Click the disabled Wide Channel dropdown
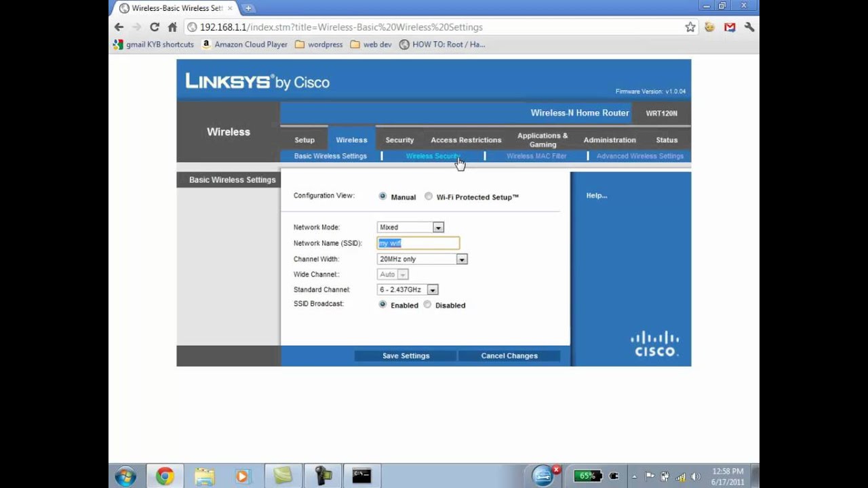Image resolution: width=868 pixels, height=488 pixels. point(393,274)
